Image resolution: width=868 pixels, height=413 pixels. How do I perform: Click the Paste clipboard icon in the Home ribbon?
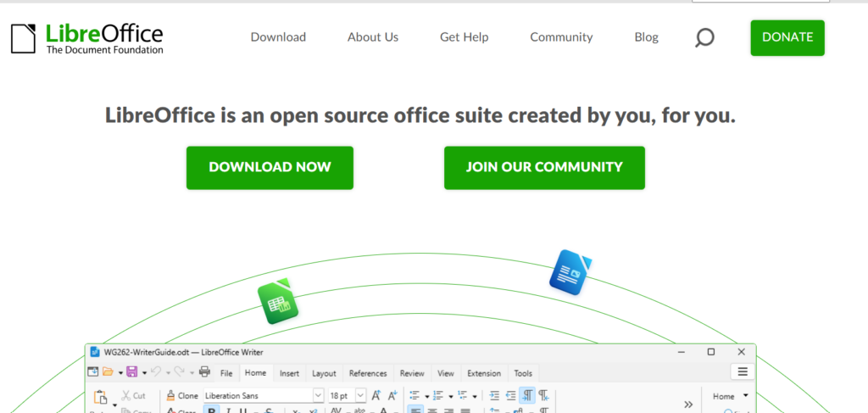(x=100, y=398)
